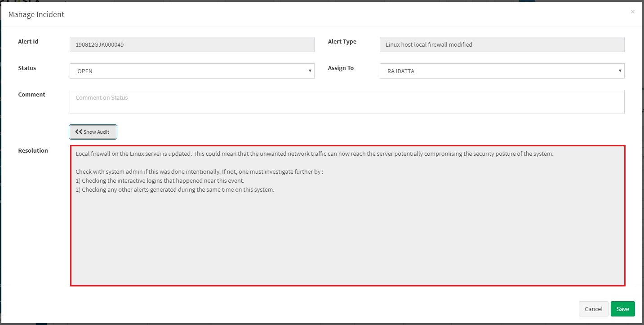Viewport: 644px width, 325px height.
Task: Click the Alert Type field value
Action: point(502,44)
